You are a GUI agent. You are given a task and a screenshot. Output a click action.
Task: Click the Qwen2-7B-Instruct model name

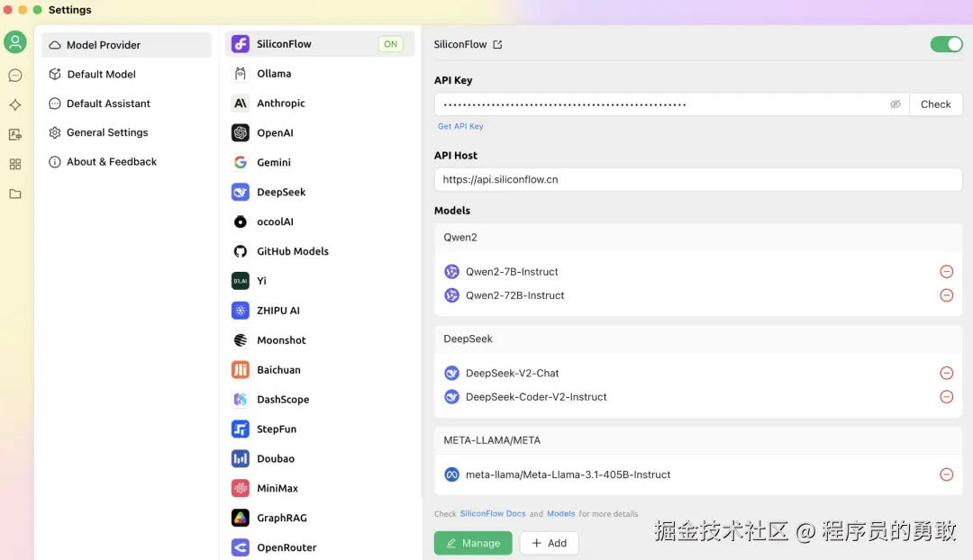pos(512,272)
